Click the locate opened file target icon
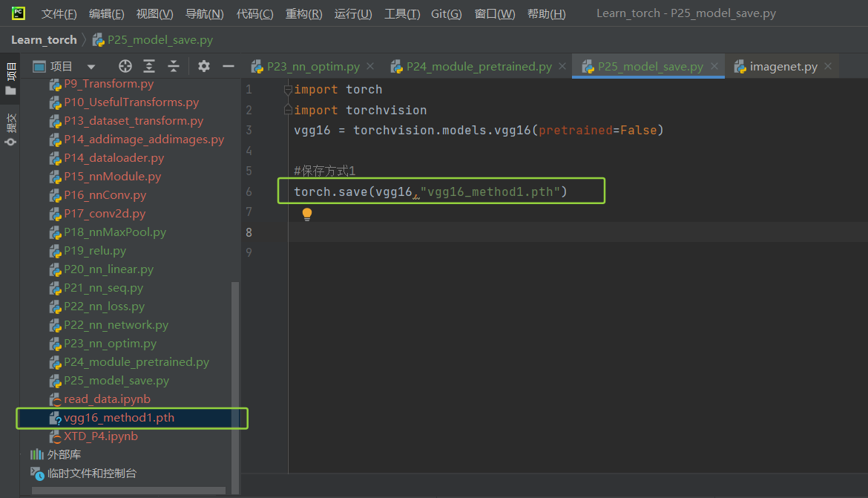Image resolution: width=868 pixels, height=498 pixels. click(125, 67)
